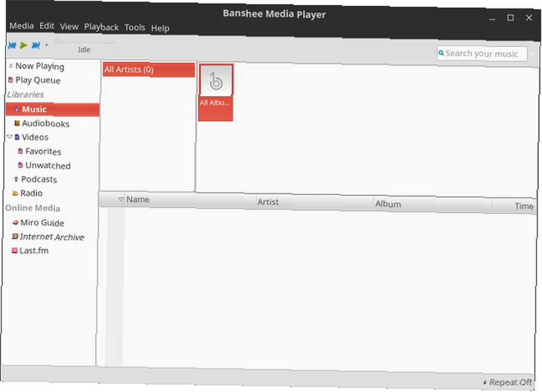Click the previous track button

pos(12,45)
